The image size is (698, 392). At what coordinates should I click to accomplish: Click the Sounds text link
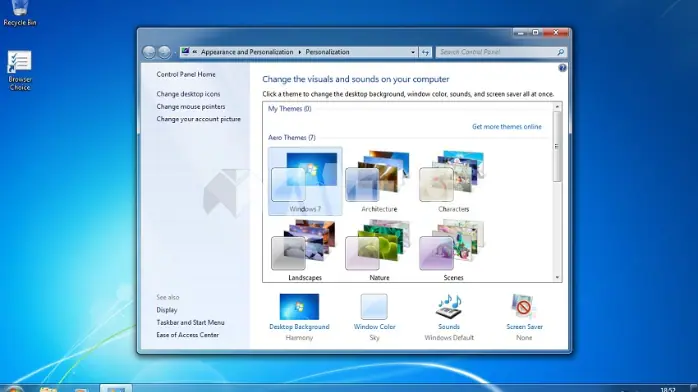coord(449,327)
